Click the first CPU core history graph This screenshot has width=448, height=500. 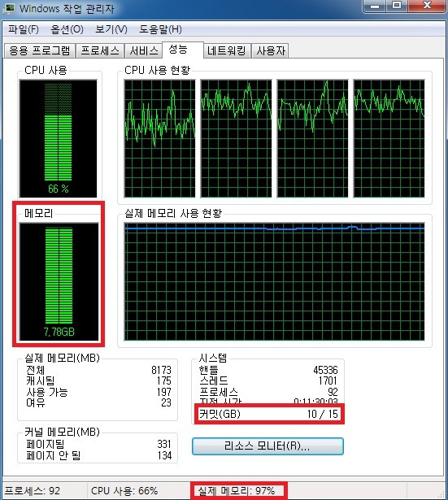click(159, 138)
